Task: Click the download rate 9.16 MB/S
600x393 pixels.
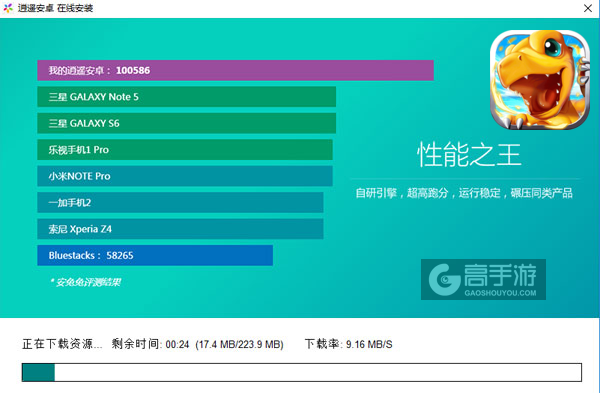Action: point(369,344)
